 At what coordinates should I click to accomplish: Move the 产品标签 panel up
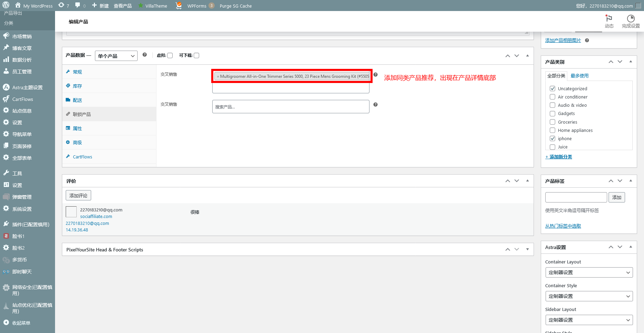611,181
